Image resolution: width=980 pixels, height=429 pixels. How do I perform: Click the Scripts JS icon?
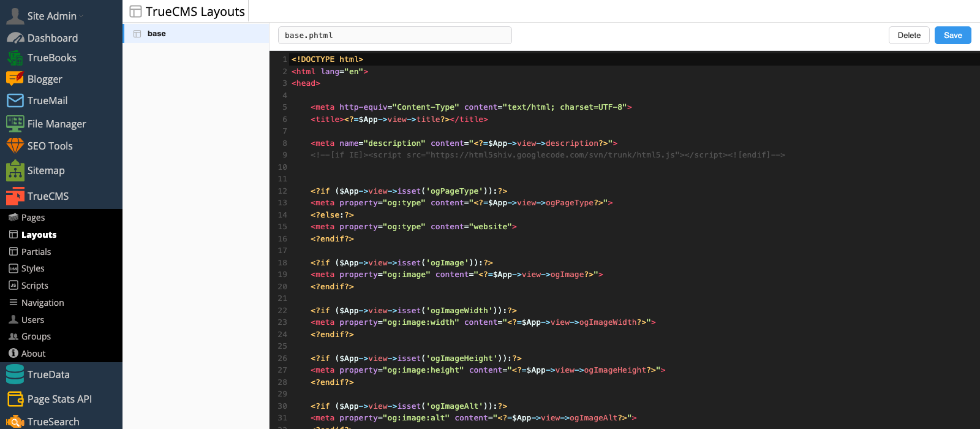click(13, 286)
